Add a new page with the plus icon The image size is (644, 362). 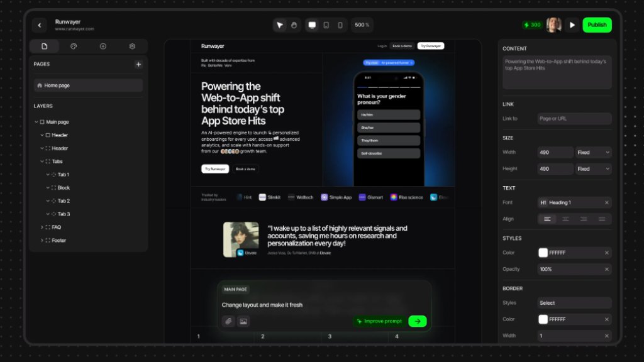pos(138,65)
